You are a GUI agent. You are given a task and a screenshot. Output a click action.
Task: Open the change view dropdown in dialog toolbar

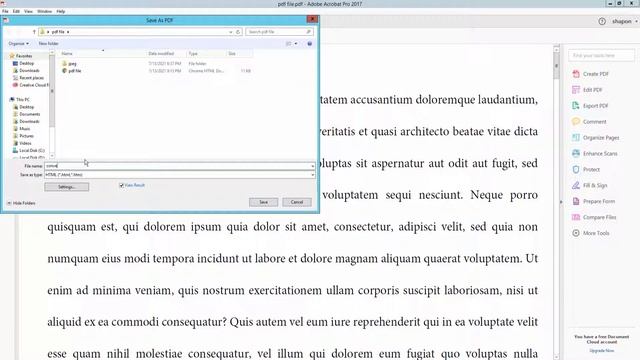point(296,44)
